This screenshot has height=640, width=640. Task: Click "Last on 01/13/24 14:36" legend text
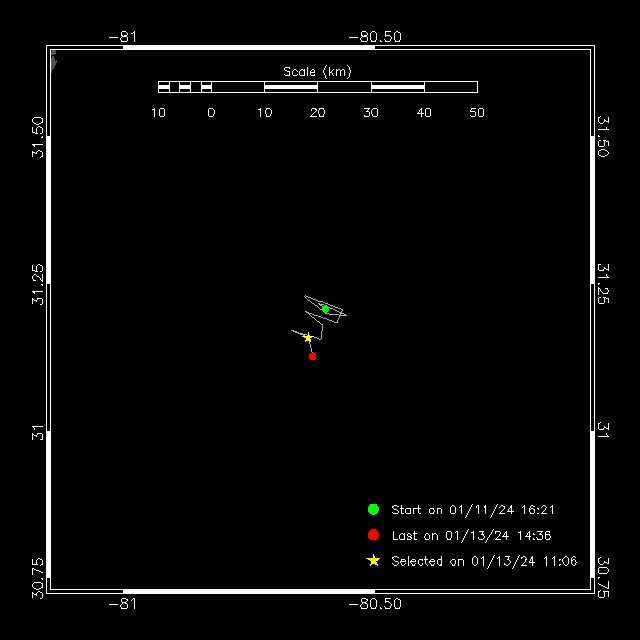471,536
